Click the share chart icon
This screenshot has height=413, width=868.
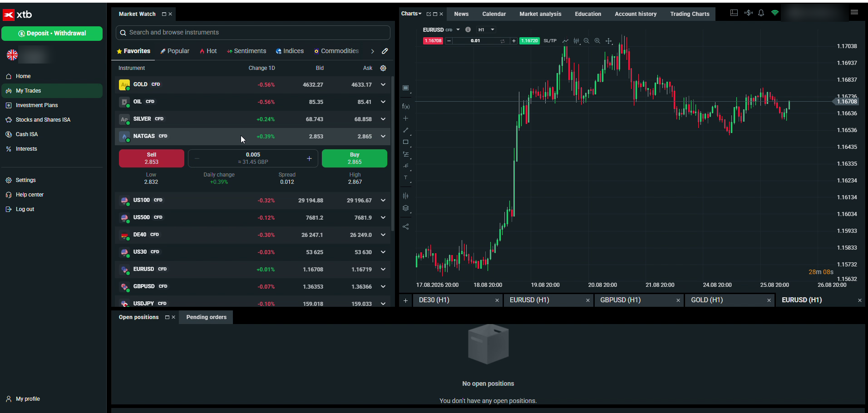[406, 226]
